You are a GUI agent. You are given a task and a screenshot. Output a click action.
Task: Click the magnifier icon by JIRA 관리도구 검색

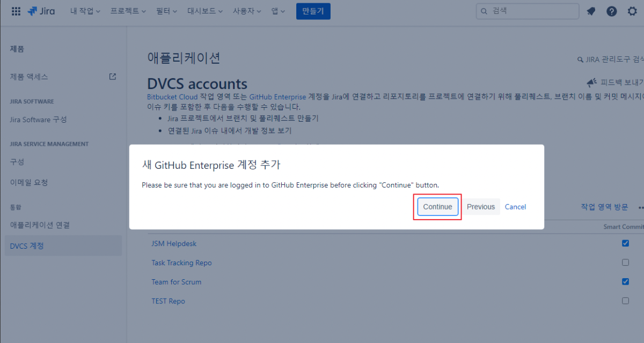580,59
